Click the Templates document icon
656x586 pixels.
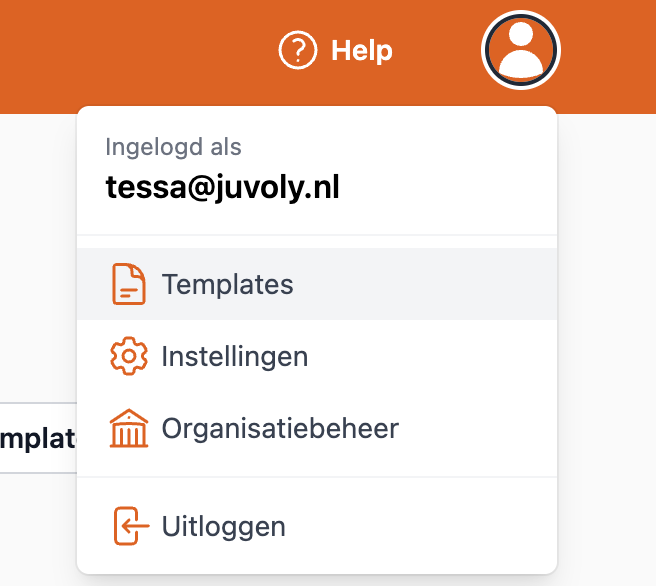point(128,284)
